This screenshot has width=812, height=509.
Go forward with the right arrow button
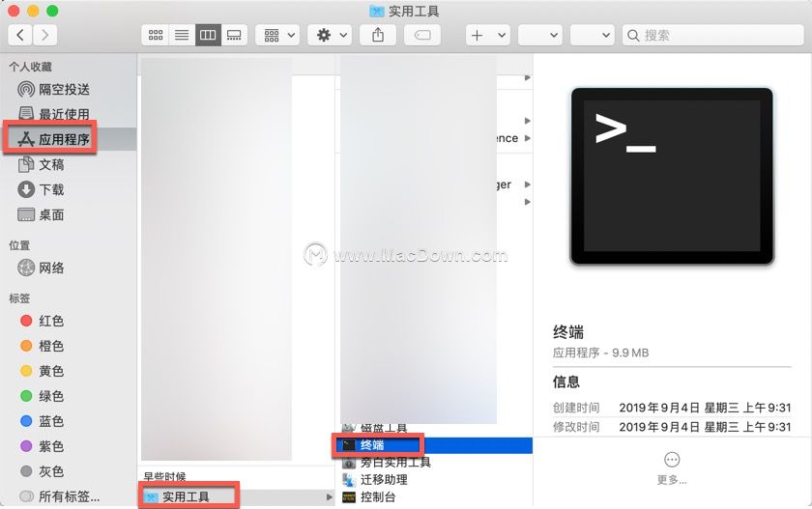pos(45,35)
